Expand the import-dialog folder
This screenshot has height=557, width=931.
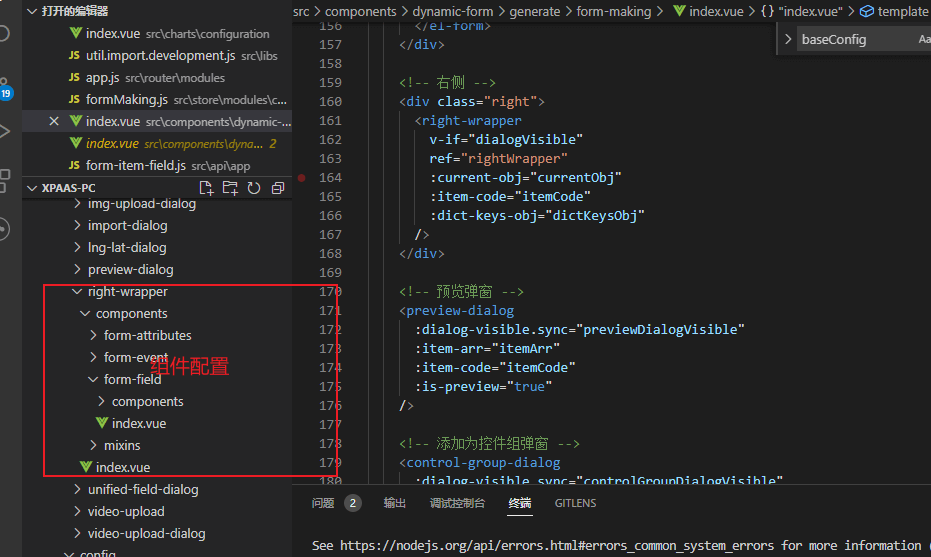click(x=77, y=226)
